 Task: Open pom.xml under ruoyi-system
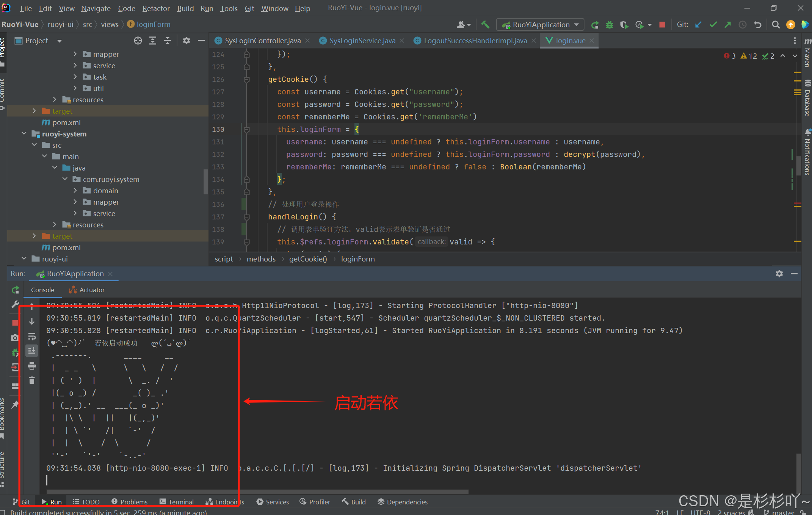66,247
